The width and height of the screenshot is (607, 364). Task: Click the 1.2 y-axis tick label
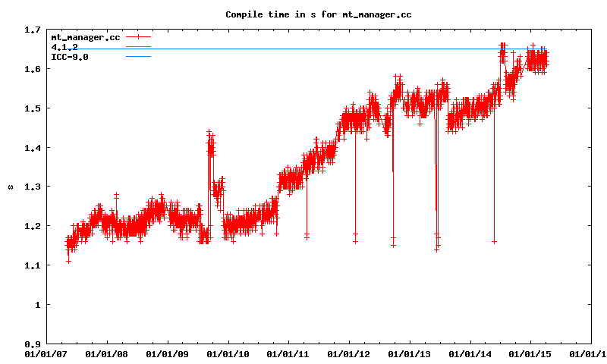pos(32,226)
